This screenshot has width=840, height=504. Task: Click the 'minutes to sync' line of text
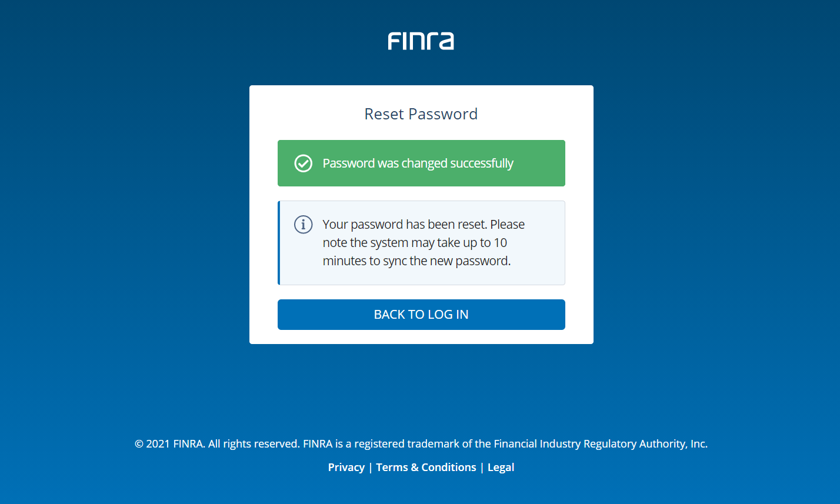[416, 261]
